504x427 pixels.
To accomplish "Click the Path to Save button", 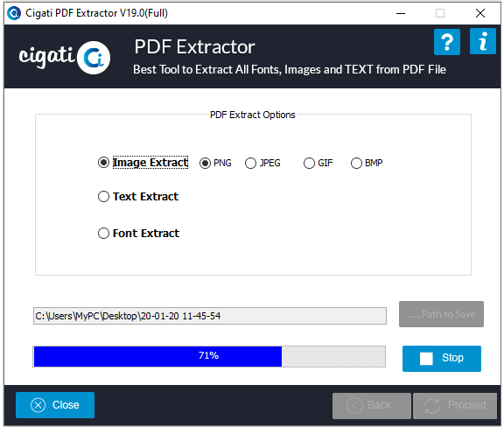I will click(x=441, y=314).
